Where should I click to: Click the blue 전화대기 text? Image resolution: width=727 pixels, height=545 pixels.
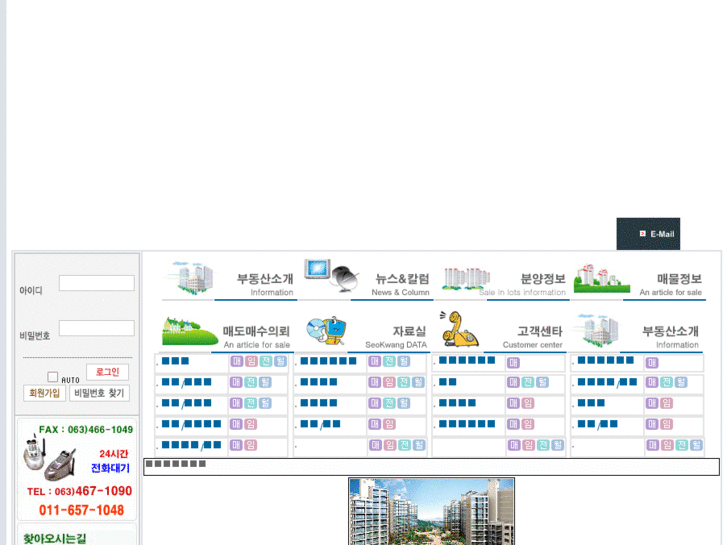click(x=110, y=468)
